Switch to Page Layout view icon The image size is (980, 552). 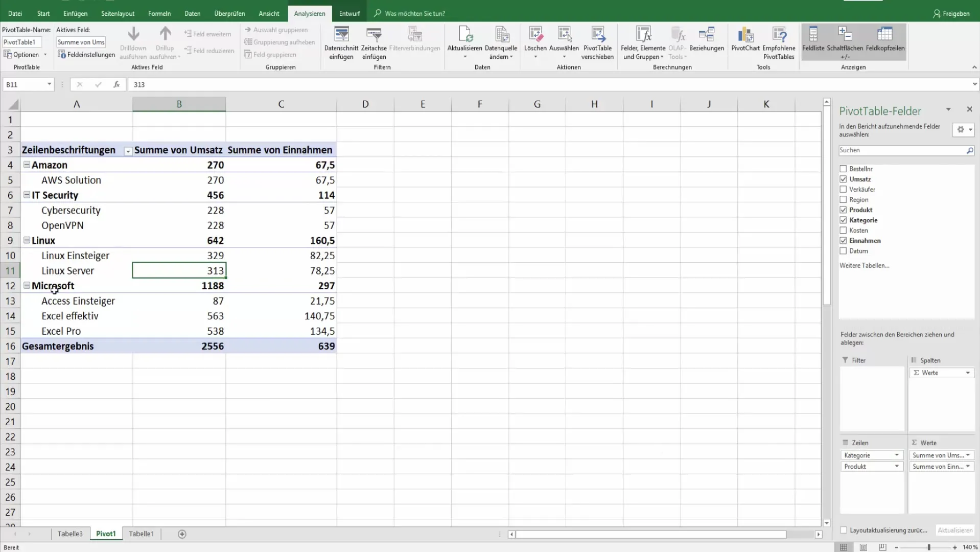[863, 547]
